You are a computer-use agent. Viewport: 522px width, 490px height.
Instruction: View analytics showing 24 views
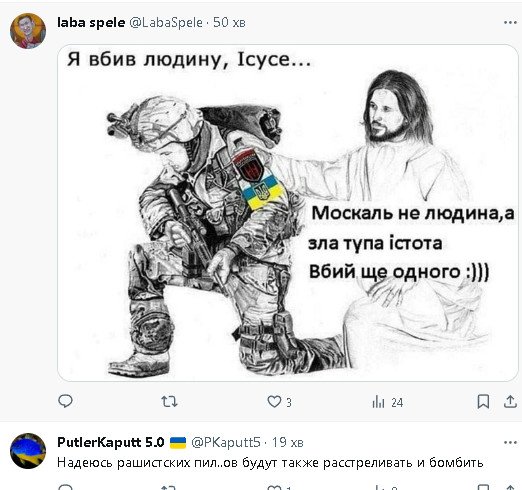[387, 402]
